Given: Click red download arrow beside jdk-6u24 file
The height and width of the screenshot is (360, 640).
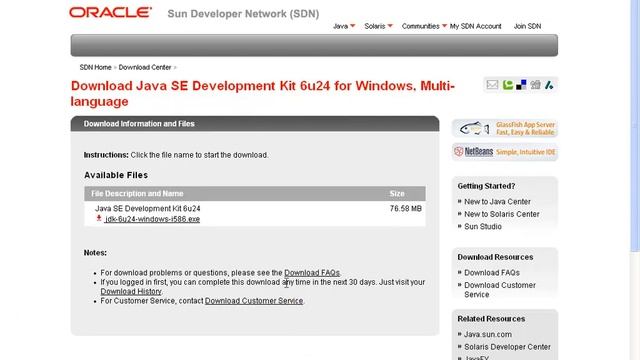Looking at the screenshot, I should [99, 218].
